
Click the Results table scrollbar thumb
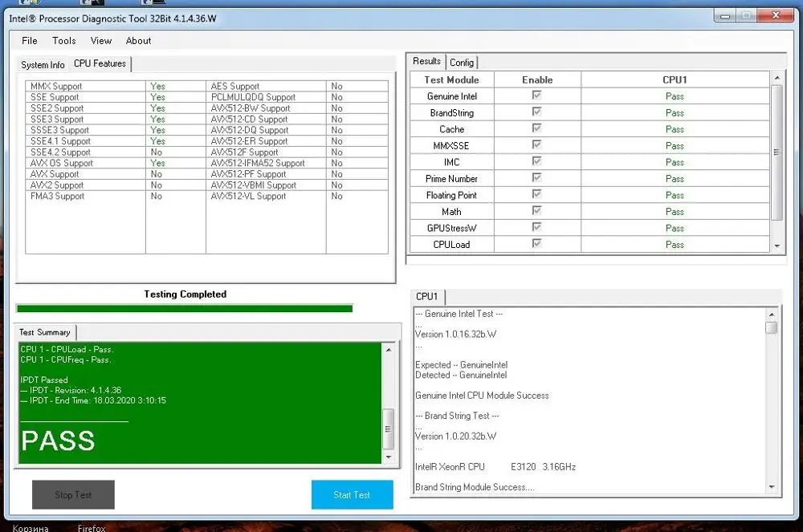point(777,152)
